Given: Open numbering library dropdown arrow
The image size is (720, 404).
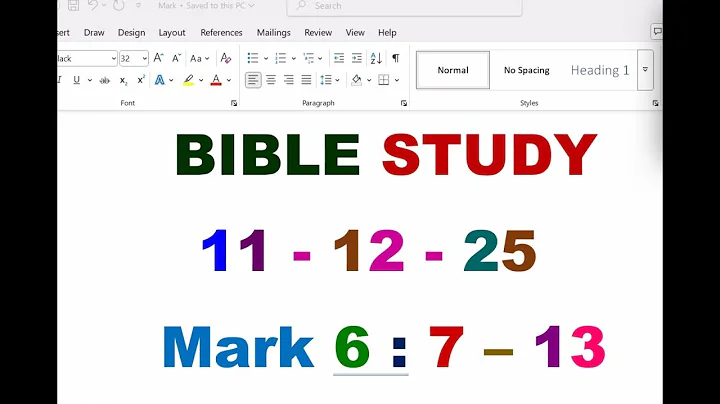Looking at the screenshot, I should click(x=293, y=58).
